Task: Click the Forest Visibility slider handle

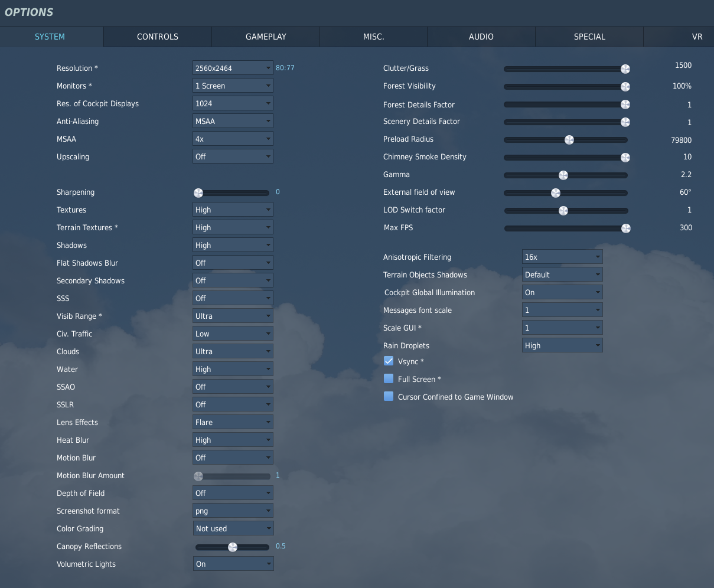Action: [625, 87]
